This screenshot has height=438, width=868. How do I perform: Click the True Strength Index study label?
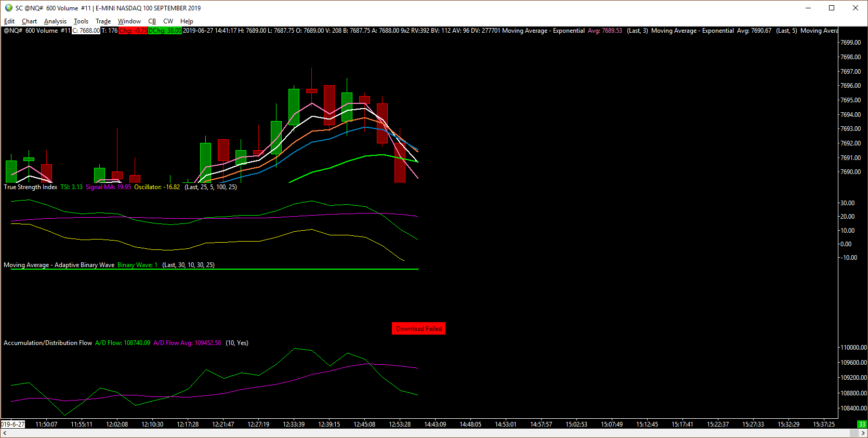coord(30,187)
